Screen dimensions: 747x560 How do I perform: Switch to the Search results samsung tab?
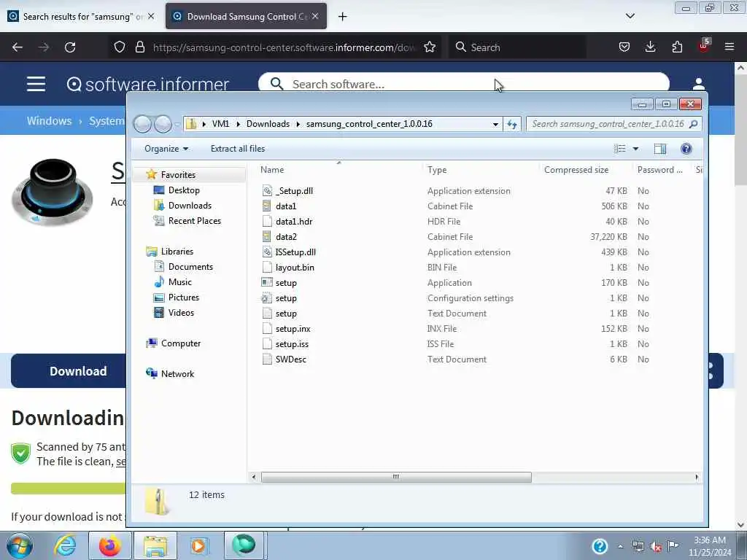[81, 16]
